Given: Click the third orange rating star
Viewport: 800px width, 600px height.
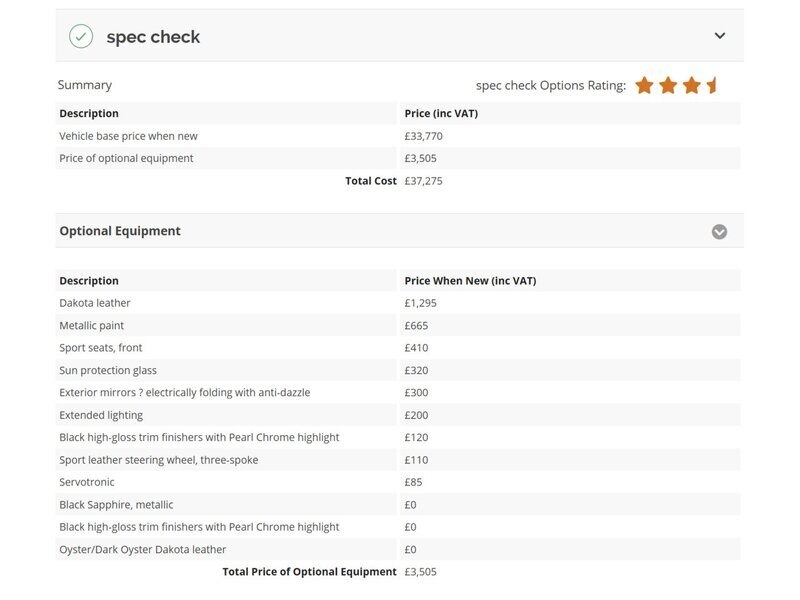Looking at the screenshot, I should click(x=691, y=85).
